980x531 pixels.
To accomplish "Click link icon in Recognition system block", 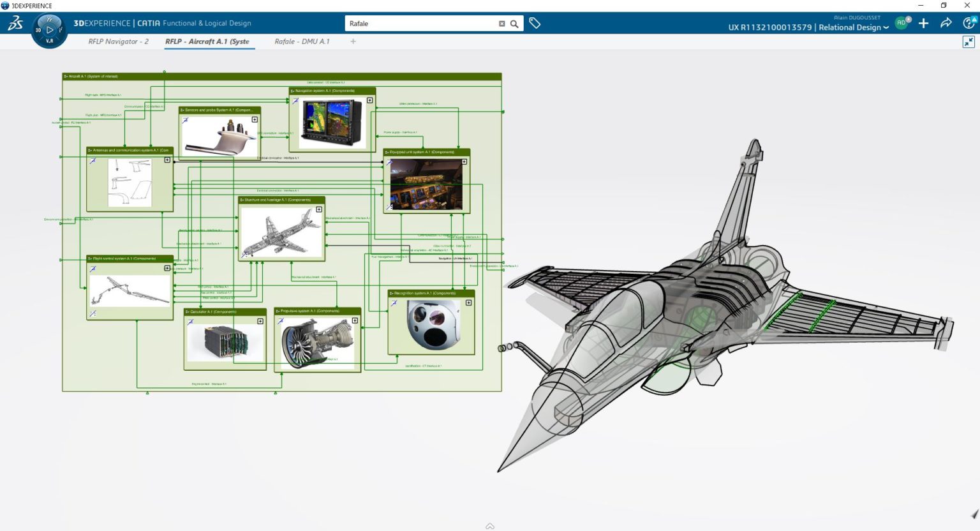I will coord(394,303).
